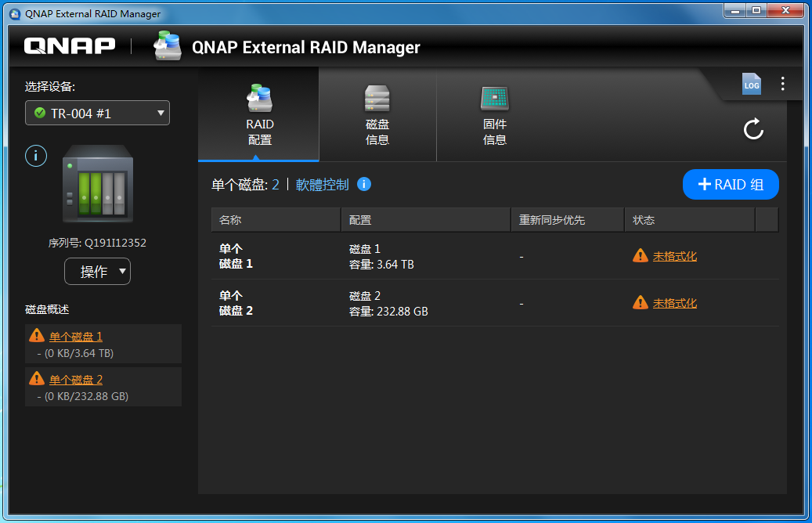Open sidebar link 单个磁盘 2
This screenshot has width=812, height=523.
coord(76,380)
